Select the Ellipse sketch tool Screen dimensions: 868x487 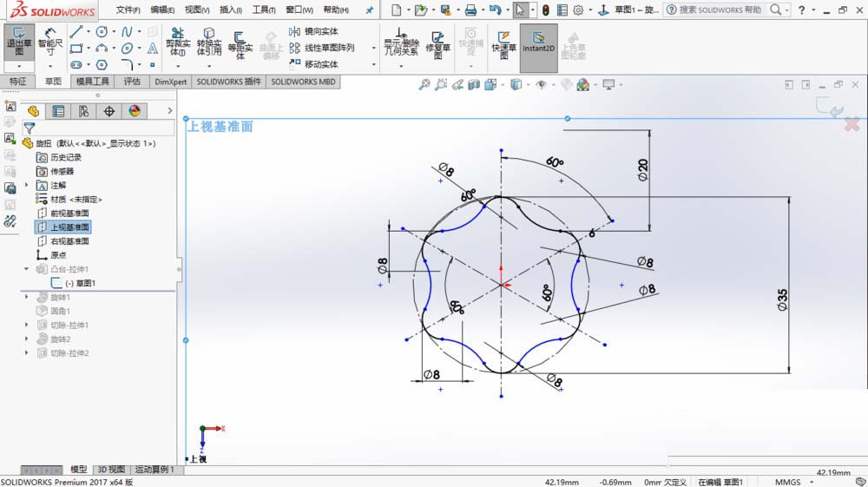pyautogui.click(x=127, y=48)
